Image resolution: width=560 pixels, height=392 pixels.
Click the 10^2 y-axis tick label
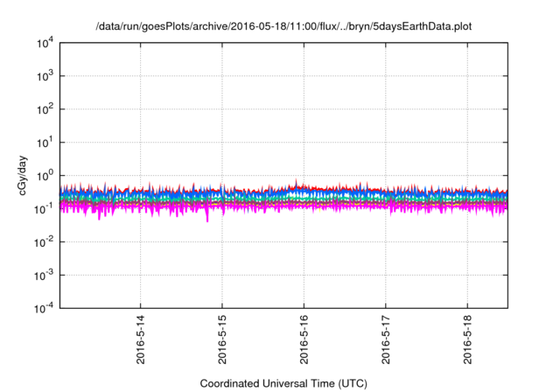pos(44,109)
